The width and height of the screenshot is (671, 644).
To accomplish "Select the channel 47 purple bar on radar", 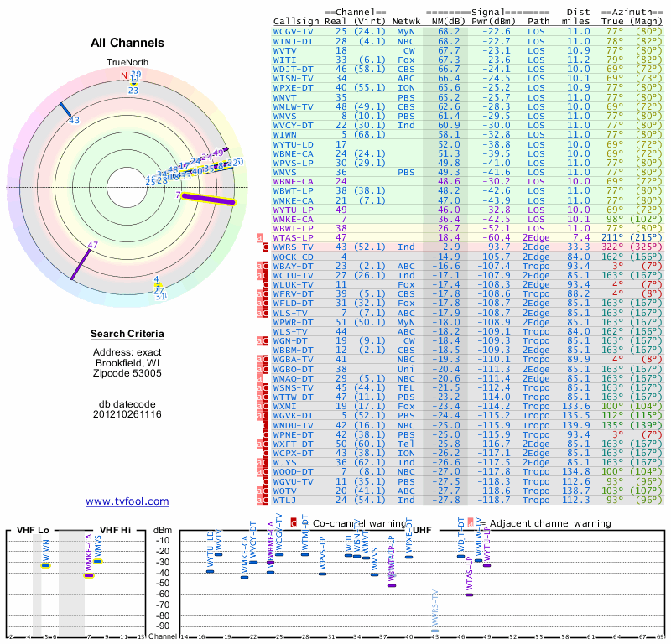I will 81,264.
